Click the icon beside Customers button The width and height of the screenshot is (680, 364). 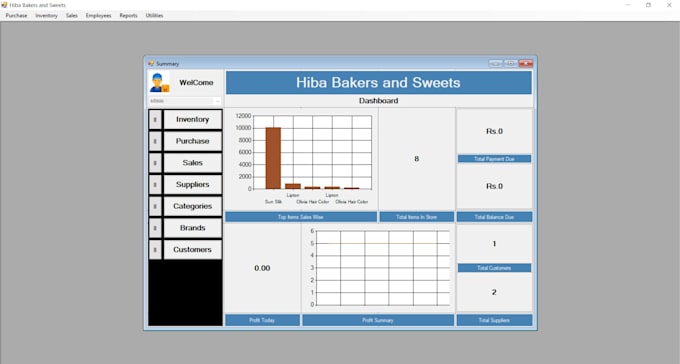pos(155,249)
